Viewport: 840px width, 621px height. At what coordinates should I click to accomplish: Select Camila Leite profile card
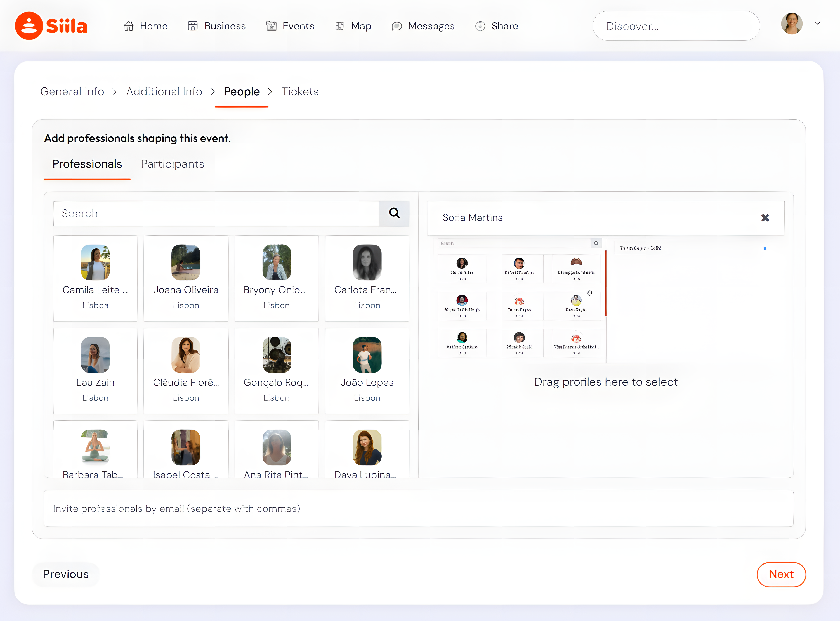pos(95,278)
